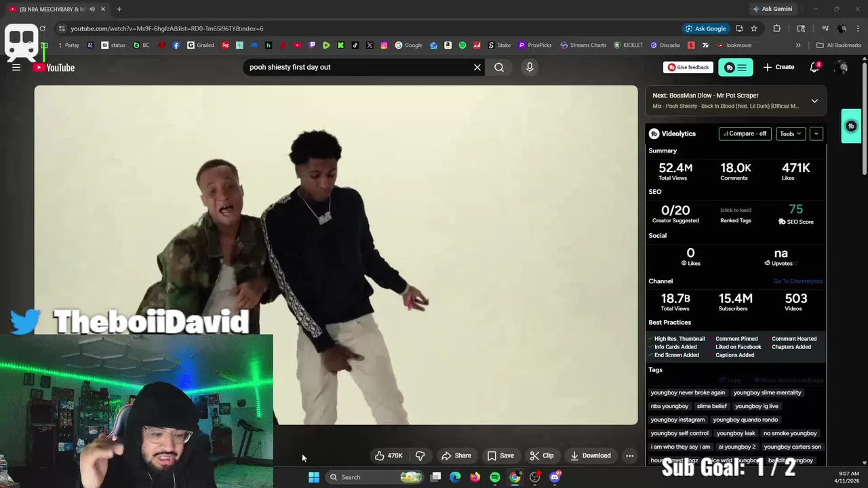868x488 pixels.
Task: Open Chrome extensions puzzle icon
Action: [777, 28]
